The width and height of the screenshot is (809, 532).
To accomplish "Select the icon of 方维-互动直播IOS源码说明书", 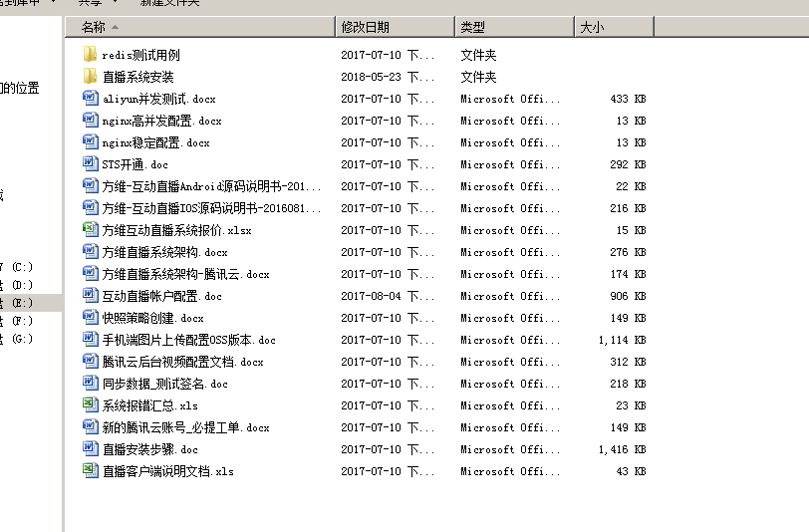I will coord(91,208).
